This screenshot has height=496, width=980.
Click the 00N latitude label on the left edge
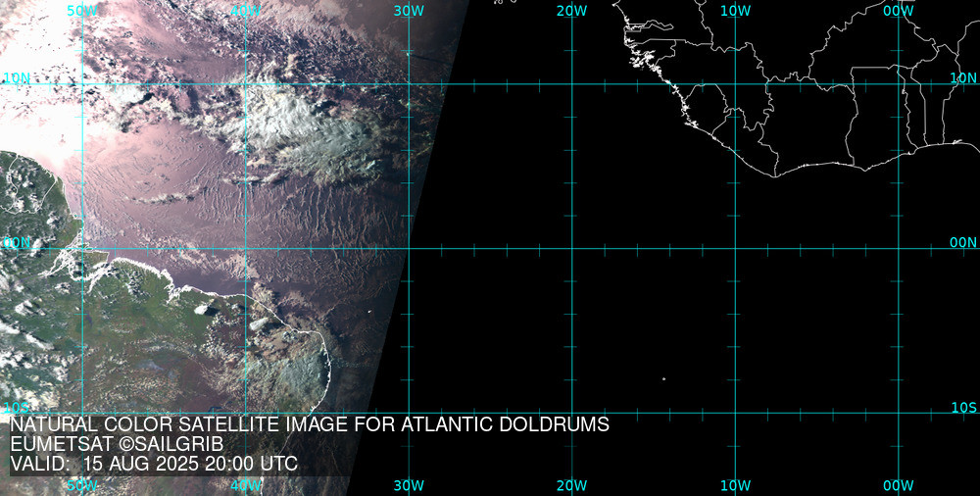(x=17, y=243)
